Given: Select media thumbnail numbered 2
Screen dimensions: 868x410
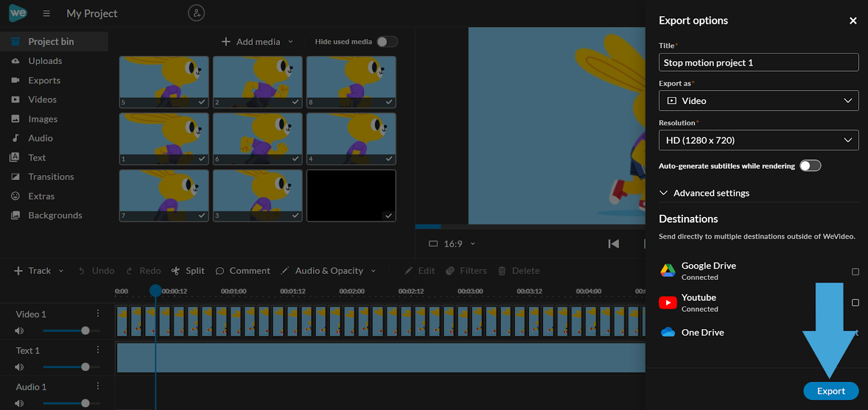Looking at the screenshot, I should pos(258,82).
